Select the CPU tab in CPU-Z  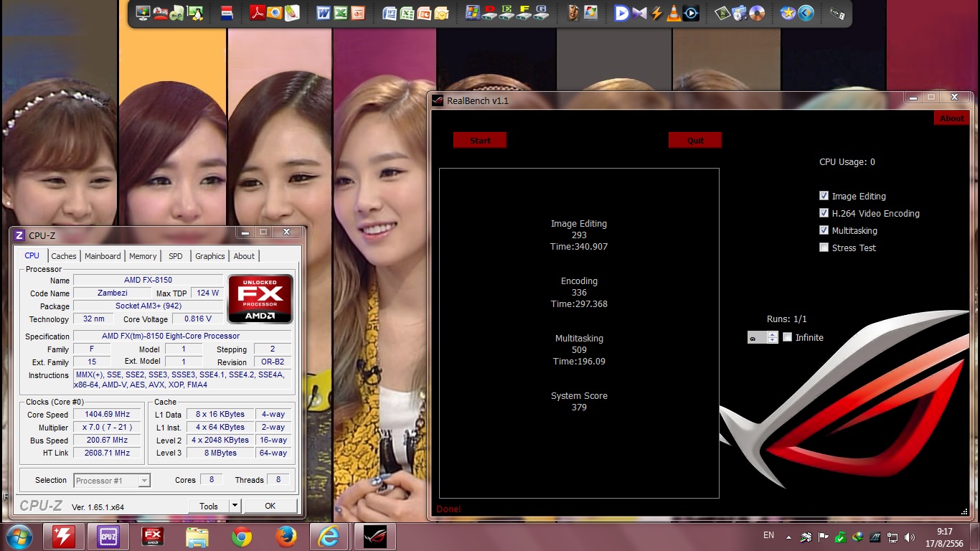32,255
